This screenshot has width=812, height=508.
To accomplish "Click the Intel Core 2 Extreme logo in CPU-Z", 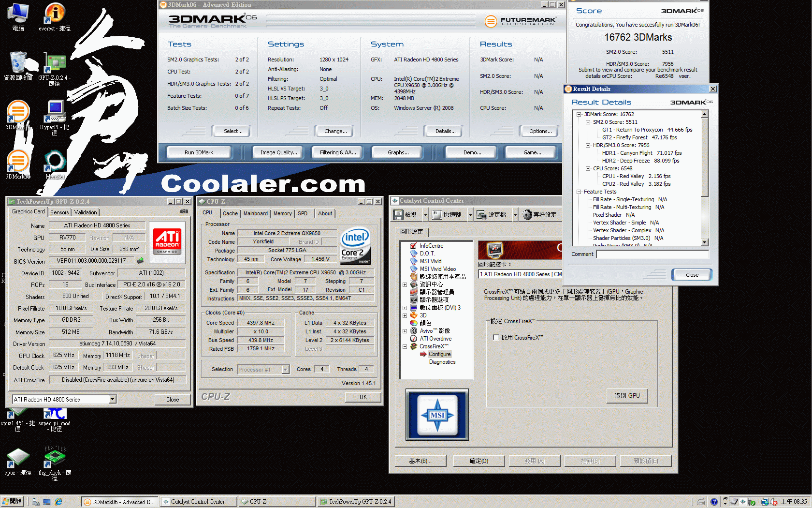I will [356, 246].
